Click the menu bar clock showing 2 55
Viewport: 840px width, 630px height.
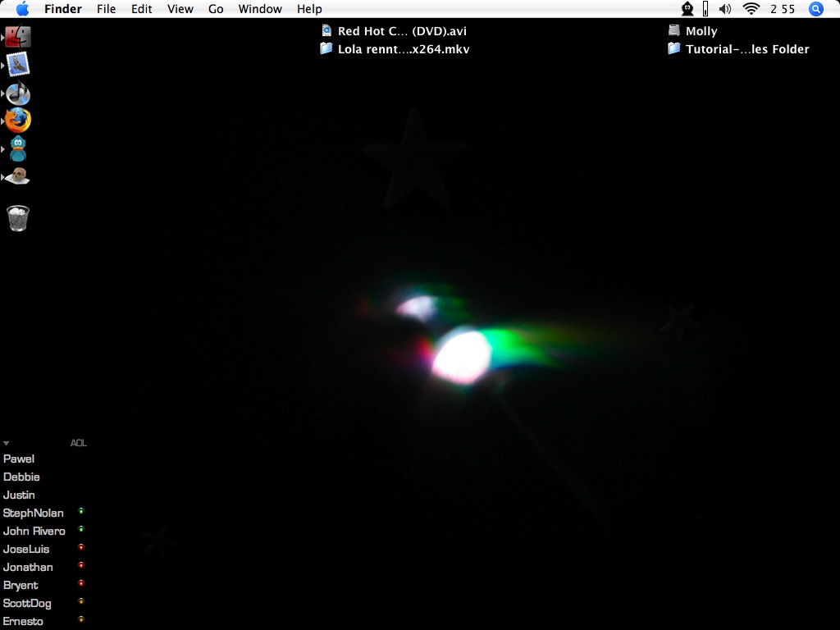(x=783, y=9)
